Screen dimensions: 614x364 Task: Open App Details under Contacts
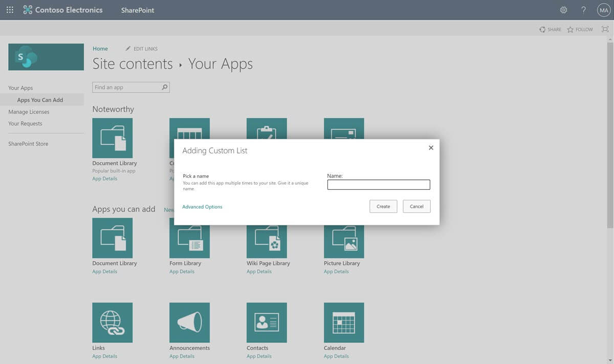tap(259, 356)
